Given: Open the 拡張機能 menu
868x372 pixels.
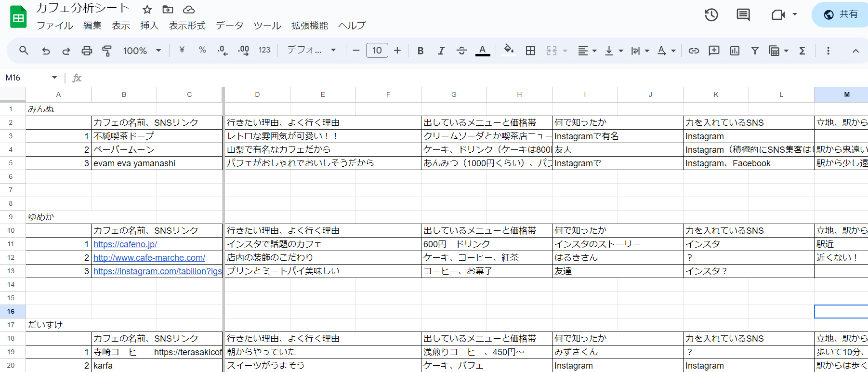Looking at the screenshot, I should pos(310,26).
